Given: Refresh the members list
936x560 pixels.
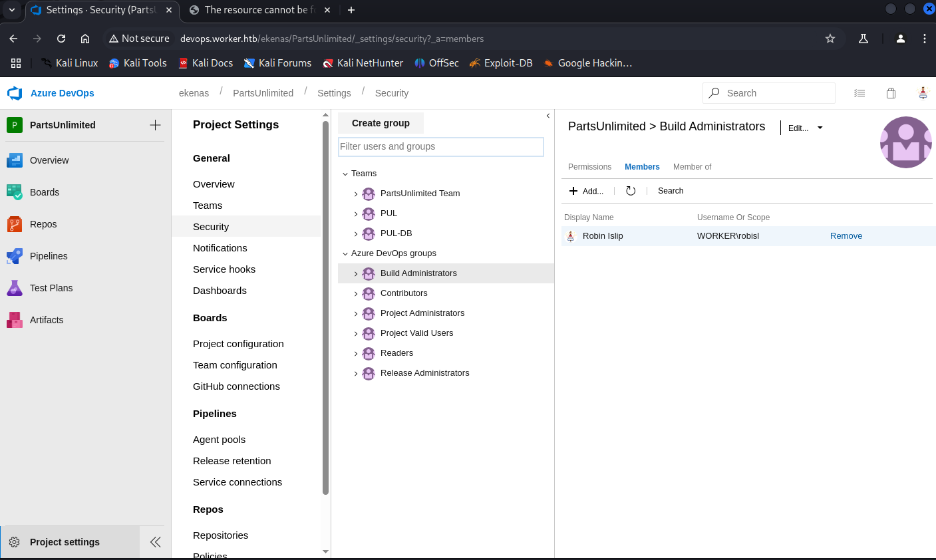Looking at the screenshot, I should (x=631, y=191).
